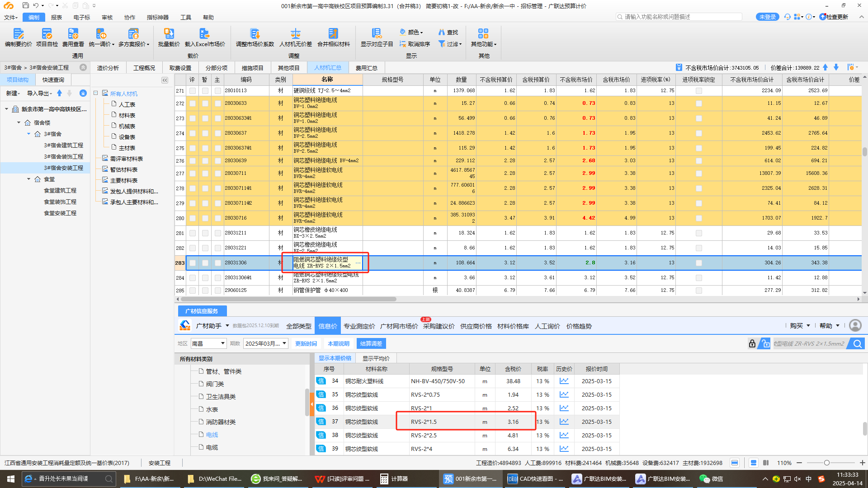Collapse left panel with chevron icon
Viewport: 868px width, 488px height.
click(165, 80)
